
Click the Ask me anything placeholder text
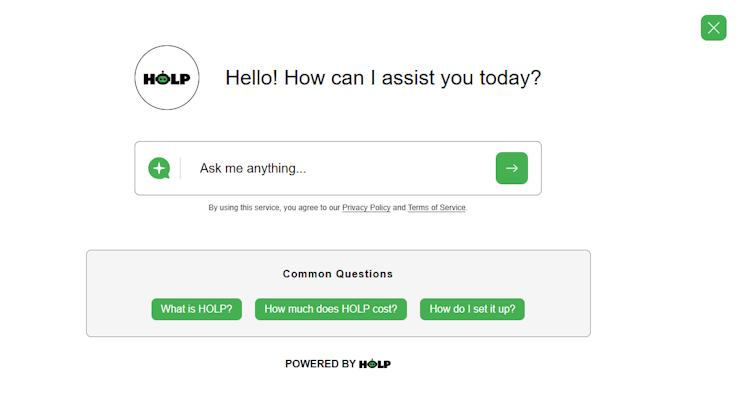click(x=253, y=168)
